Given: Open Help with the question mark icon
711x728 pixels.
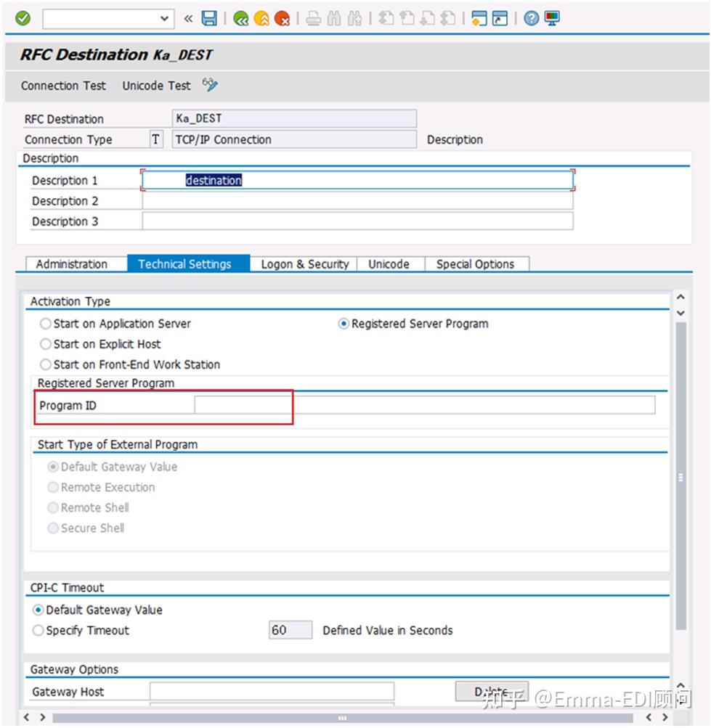Looking at the screenshot, I should pyautogui.click(x=531, y=19).
